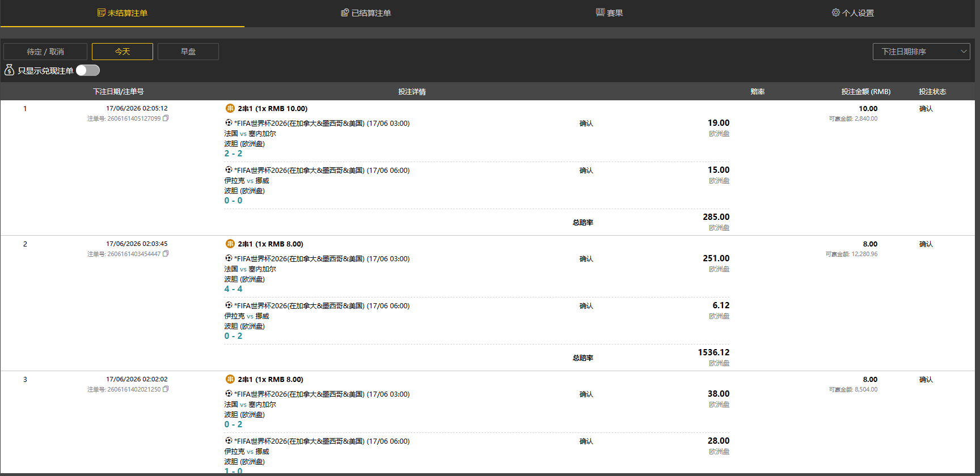The image size is (980, 476).
Task: Click the 下注日期/注单号 column header
Action: [x=119, y=92]
